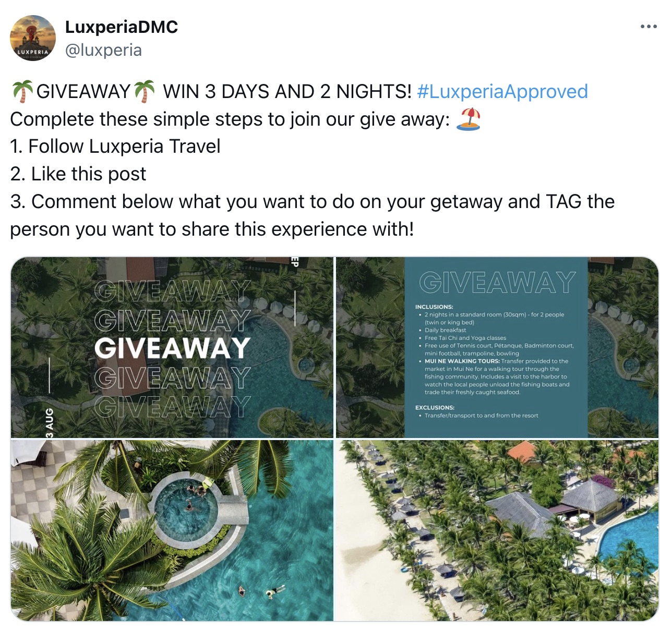The width and height of the screenshot is (672, 633).
Task: Open the aerial beach resort photo
Action: (497, 530)
